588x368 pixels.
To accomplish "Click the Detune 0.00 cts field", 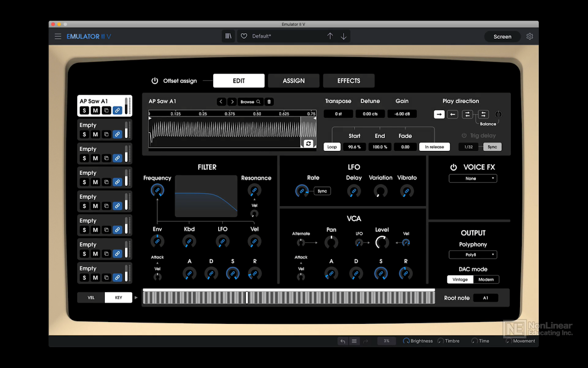I will tap(370, 114).
